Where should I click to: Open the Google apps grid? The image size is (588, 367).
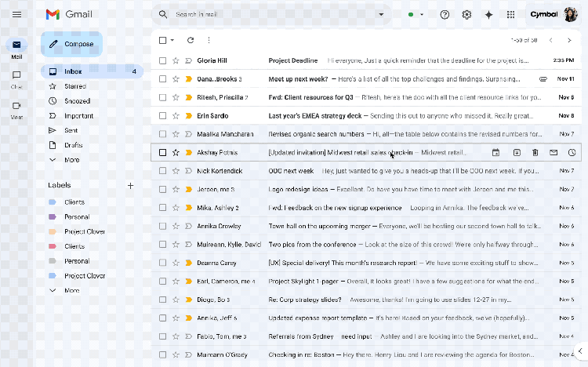pos(510,15)
